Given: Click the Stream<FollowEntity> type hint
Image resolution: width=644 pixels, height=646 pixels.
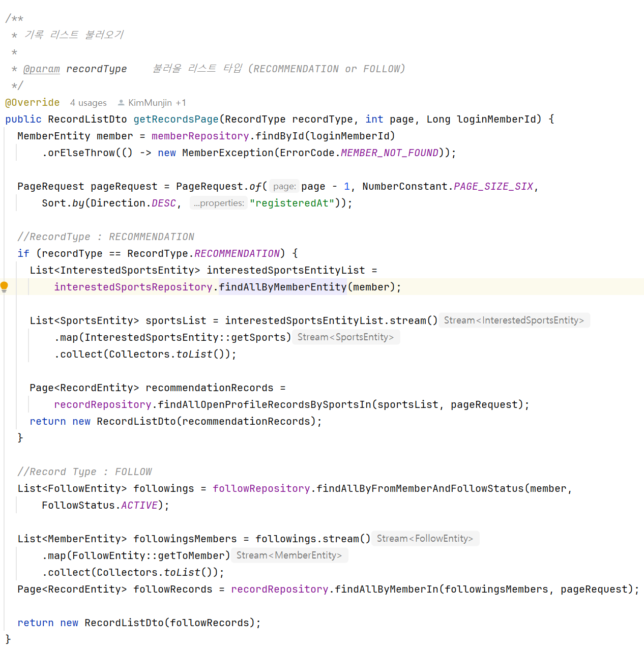Looking at the screenshot, I should click(425, 539).
